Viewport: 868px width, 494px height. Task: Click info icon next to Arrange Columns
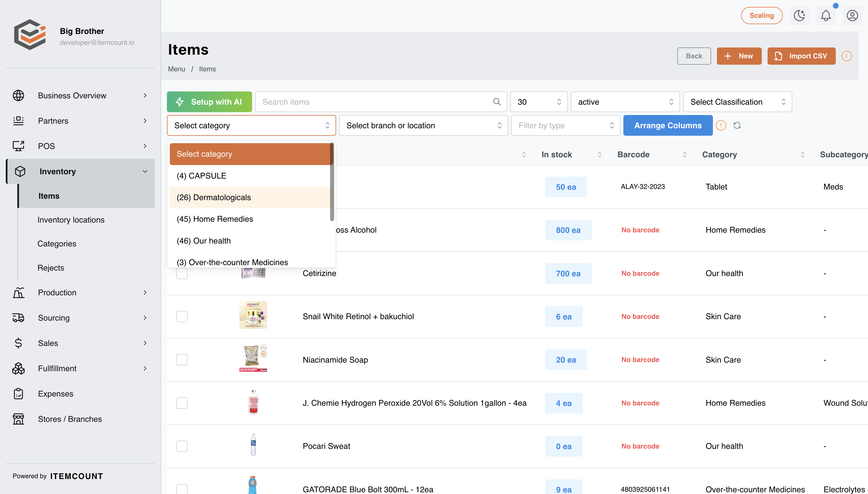tap(721, 126)
